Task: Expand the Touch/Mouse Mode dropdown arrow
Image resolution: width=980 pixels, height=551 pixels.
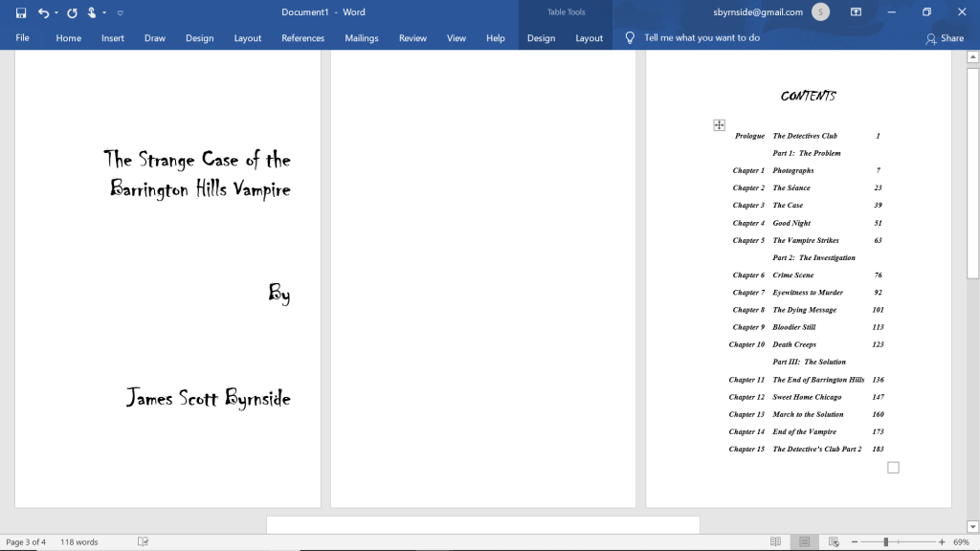Action: 104,13
